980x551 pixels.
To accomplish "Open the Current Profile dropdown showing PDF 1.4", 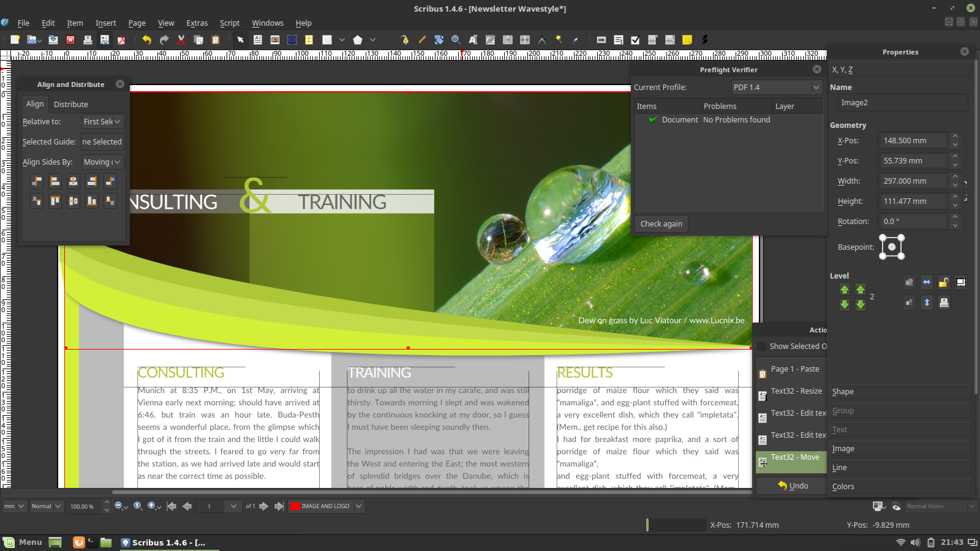I will point(776,87).
